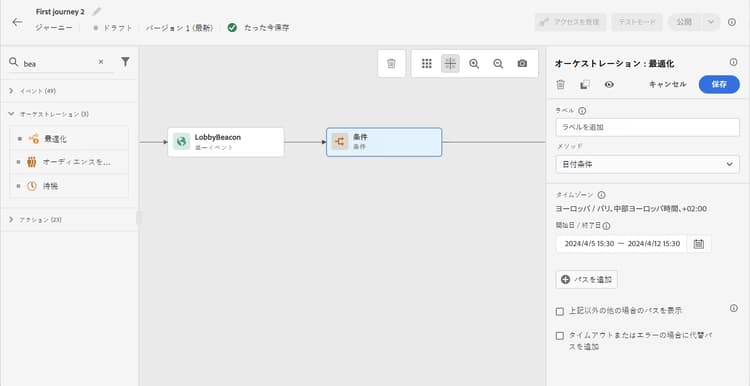
Task: Select the 条件 node on canvas
Action: (384, 142)
